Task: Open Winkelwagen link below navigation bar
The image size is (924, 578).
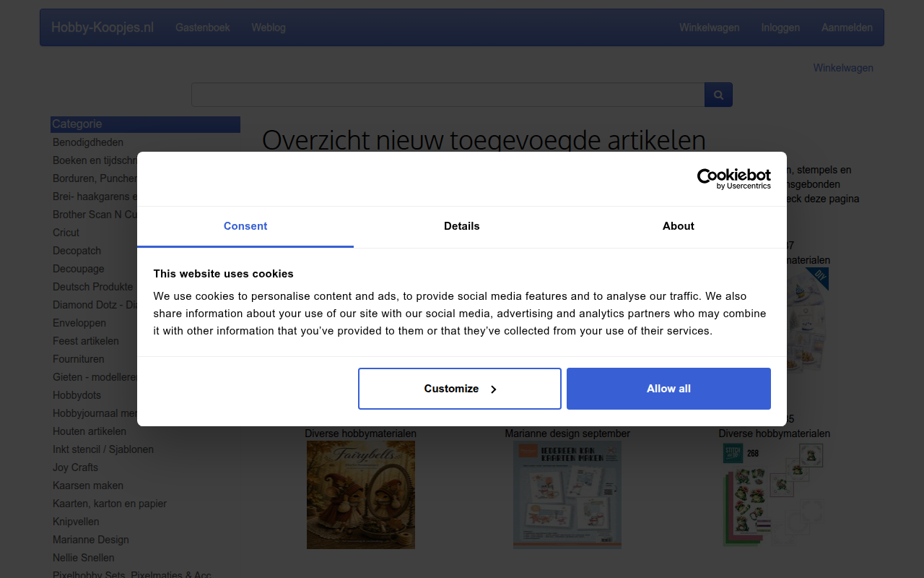Action: coord(843,68)
